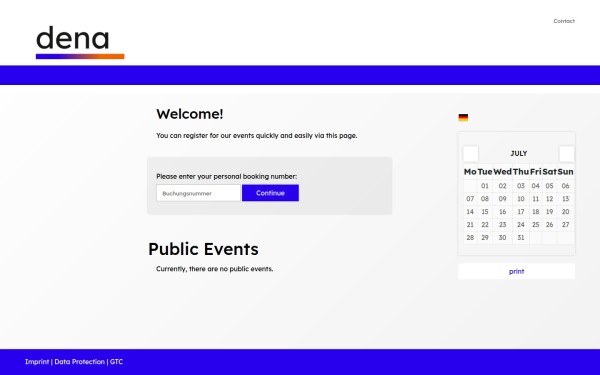The width and height of the screenshot is (600, 375).
Task: Select July 23 in calendar
Action: 502,225
